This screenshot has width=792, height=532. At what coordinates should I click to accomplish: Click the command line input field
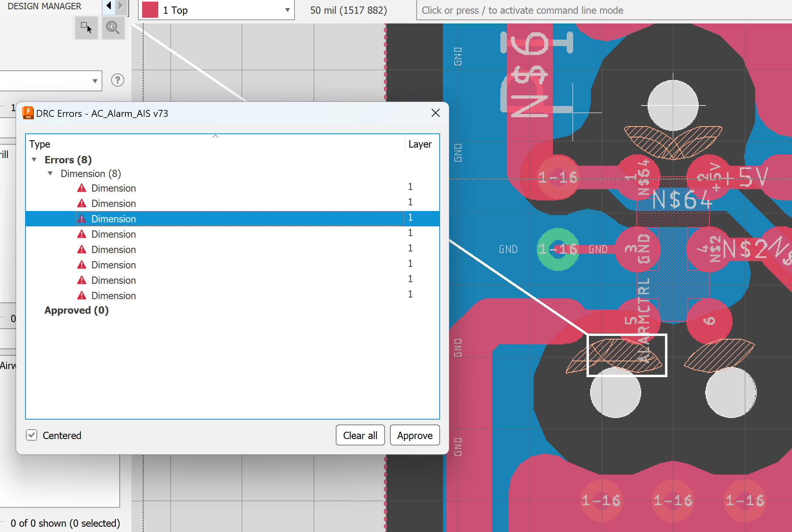566,10
